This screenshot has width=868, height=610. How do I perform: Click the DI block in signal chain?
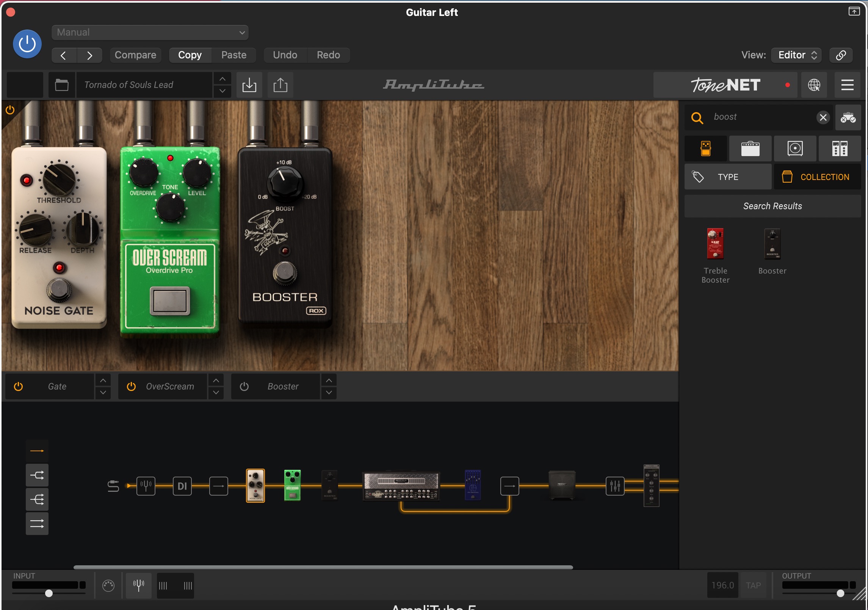(182, 486)
